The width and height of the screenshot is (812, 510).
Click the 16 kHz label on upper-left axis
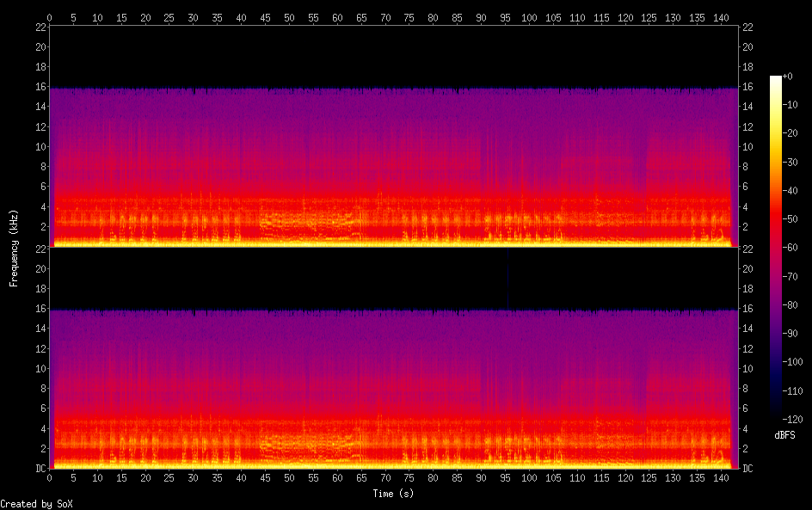coord(39,87)
